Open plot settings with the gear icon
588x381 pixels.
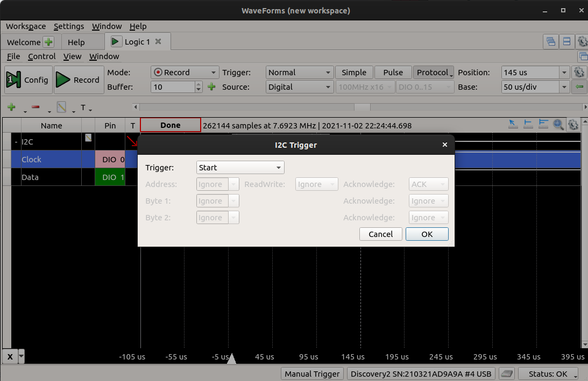point(573,124)
